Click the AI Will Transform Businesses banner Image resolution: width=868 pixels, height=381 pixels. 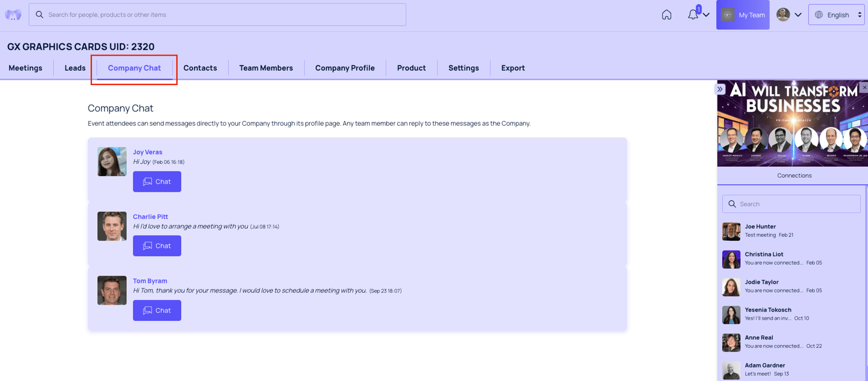pos(792,123)
